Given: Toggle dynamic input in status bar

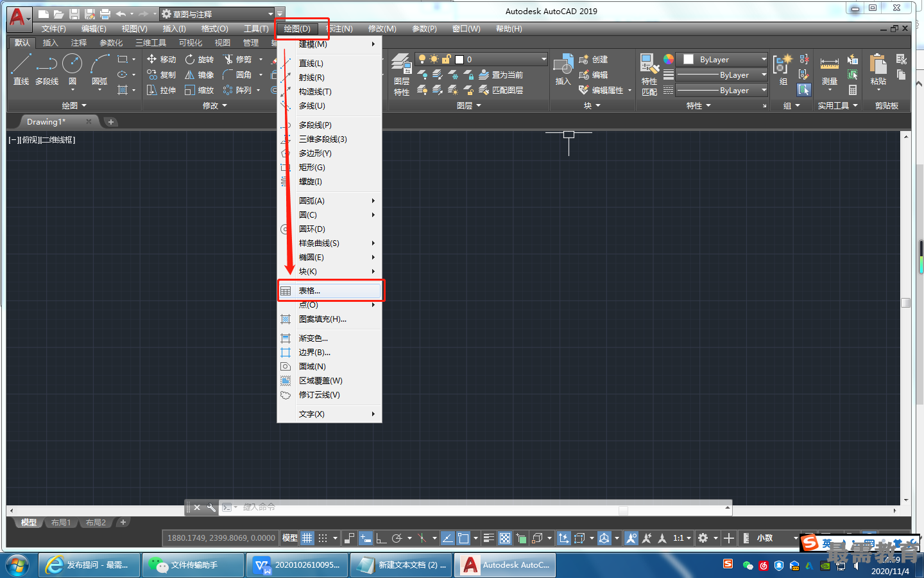Looking at the screenshot, I should [x=365, y=538].
